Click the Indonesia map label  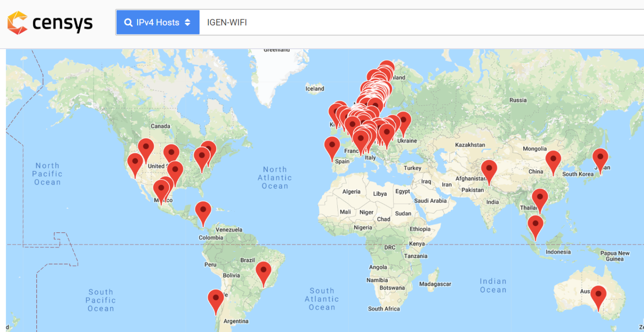(558, 252)
